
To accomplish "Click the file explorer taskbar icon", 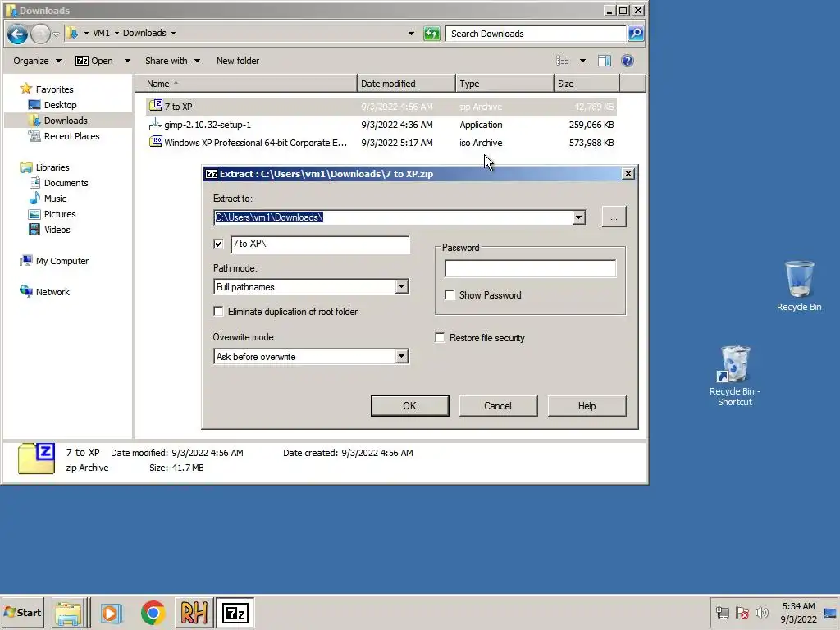I will click(x=69, y=613).
